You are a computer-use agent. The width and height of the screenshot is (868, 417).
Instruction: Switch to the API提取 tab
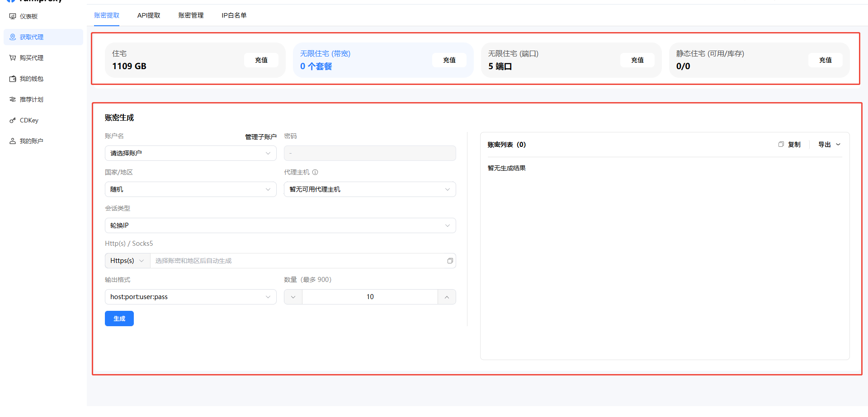pyautogui.click(x=149, y=15)
